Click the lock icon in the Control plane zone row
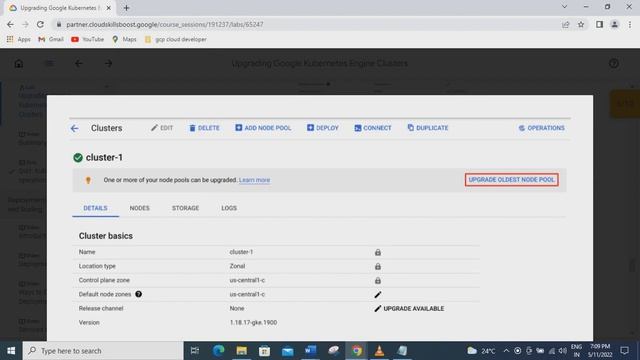The height and width of the screenshot is (360, 640). (378, 281)
